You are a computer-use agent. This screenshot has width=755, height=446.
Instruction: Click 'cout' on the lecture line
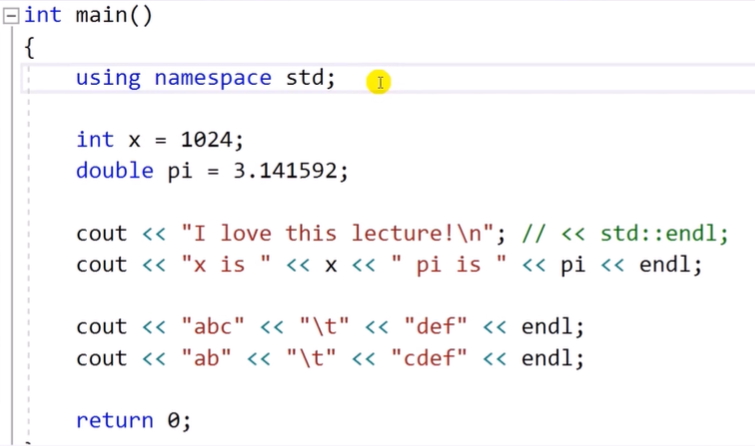click(x=102, y=234)
